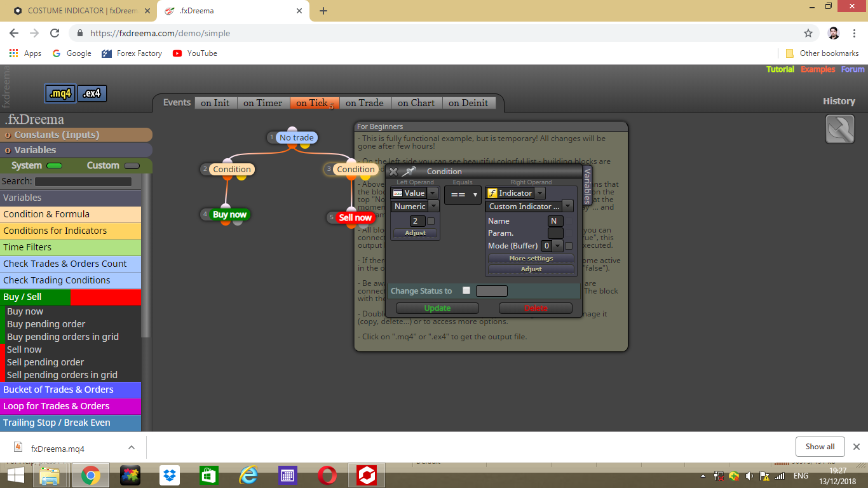Image resolution: width=868 pixels, height=488 pixels.
Task: Select the Buy pending order block
Action: (46, 324)
